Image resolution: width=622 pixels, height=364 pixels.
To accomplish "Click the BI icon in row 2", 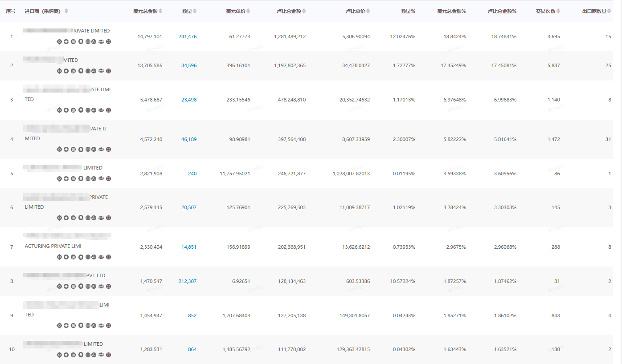I will [73, 71].
